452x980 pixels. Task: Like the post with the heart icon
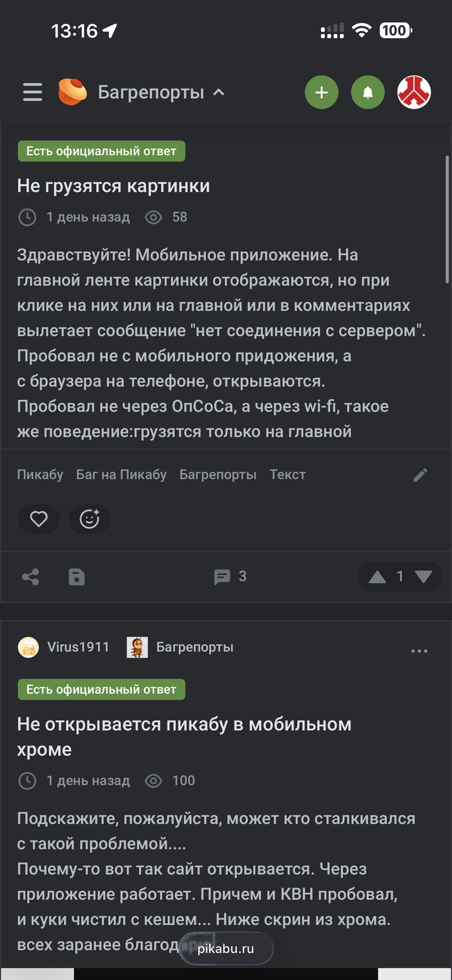click(39, 519)
